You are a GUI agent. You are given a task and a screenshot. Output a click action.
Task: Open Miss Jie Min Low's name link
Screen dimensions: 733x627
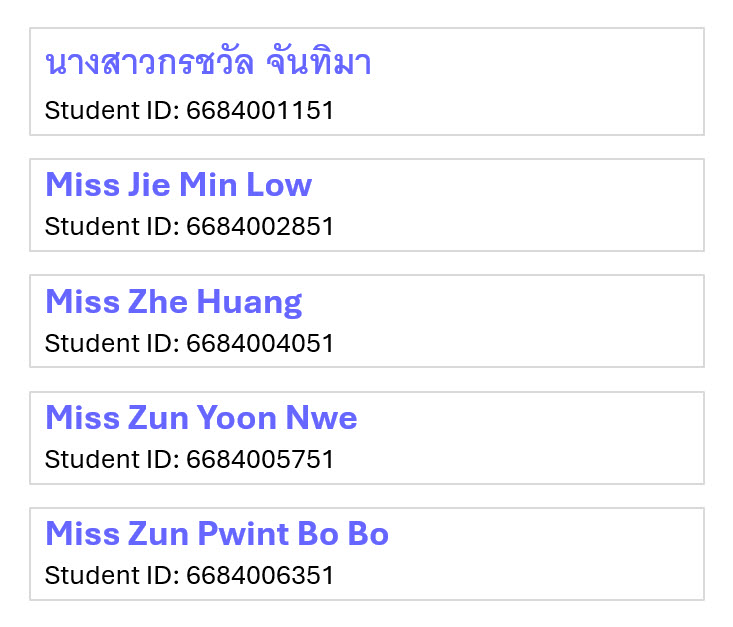pyautogui.click(x=178, y=185)
